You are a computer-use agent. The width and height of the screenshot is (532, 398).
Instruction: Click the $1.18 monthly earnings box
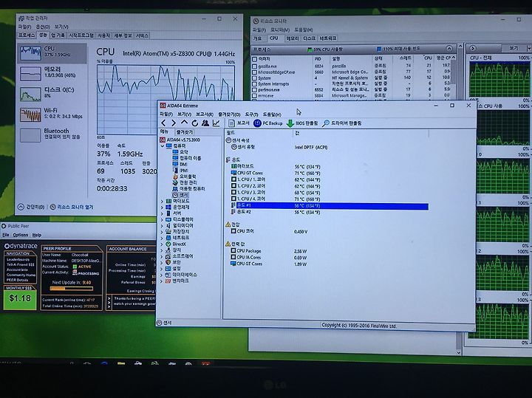(20, 298)
